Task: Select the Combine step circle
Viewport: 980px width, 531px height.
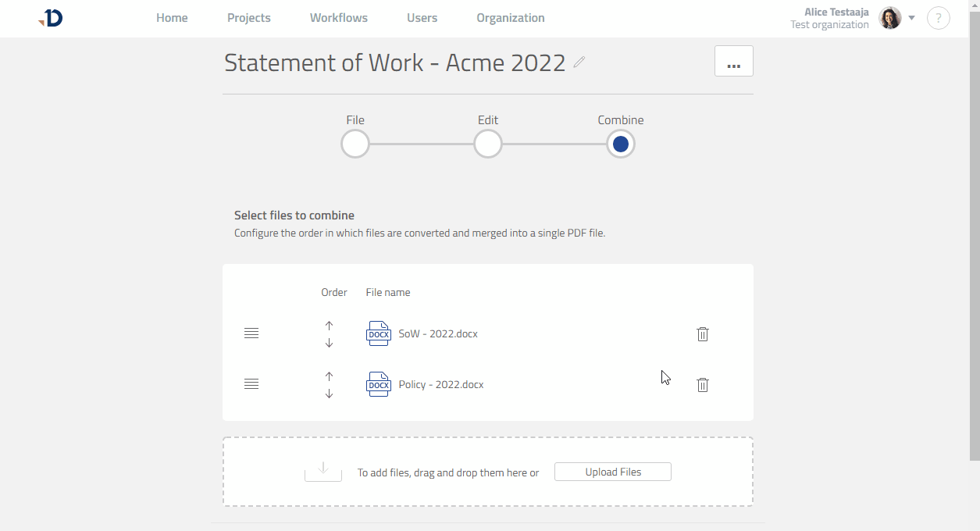Action: (x=621, y=144)
